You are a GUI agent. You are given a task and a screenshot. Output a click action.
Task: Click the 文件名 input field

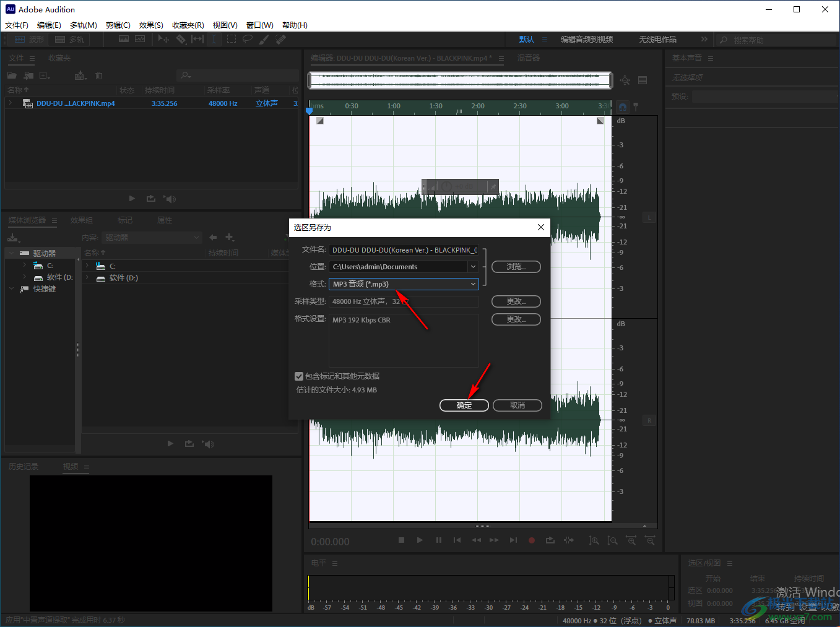click(x=404, y=250)
